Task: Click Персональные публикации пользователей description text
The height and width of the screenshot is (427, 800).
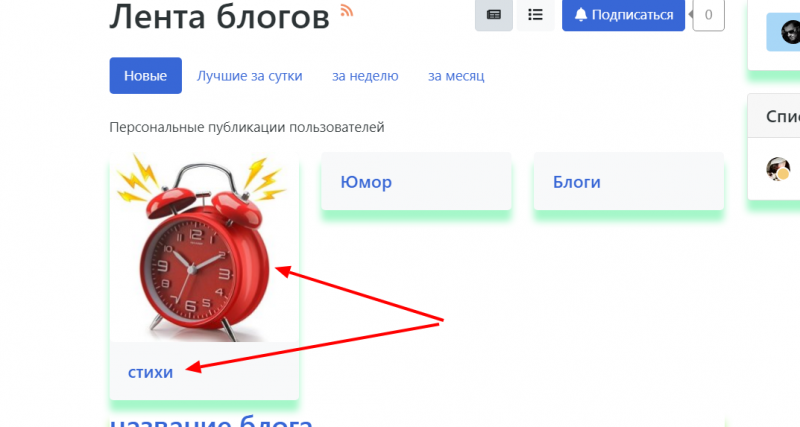Action: tap(247, 127)
